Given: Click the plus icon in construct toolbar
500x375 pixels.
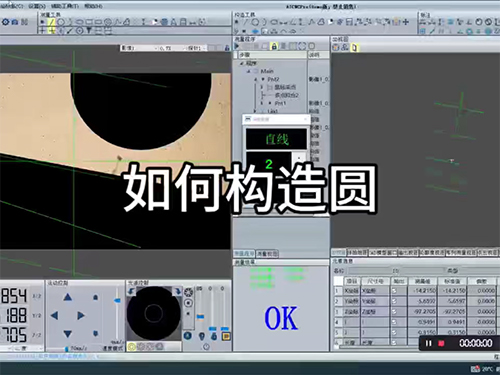Looking at the screenshot, I should tap(406, 22).
